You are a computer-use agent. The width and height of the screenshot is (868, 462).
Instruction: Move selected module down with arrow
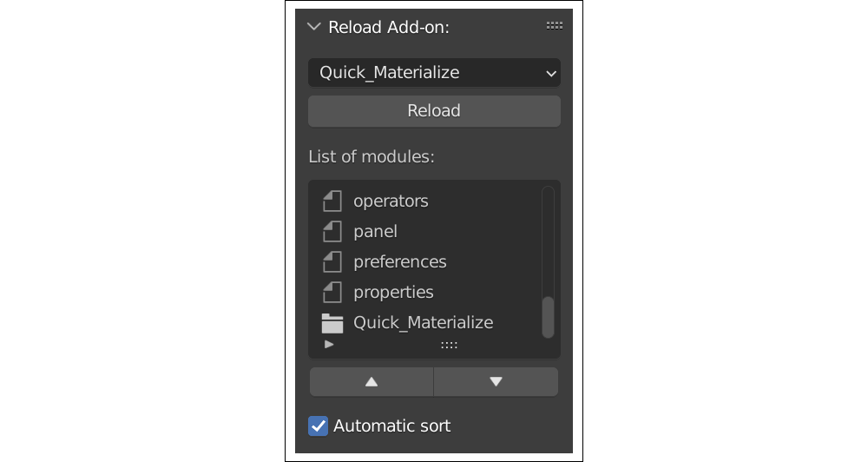coord(496,381)
